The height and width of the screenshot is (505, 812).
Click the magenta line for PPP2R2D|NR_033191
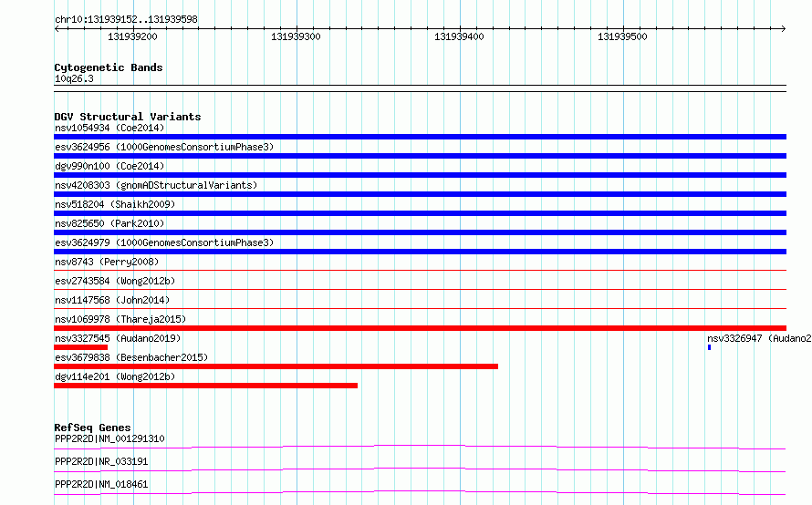tap(420, 469)
